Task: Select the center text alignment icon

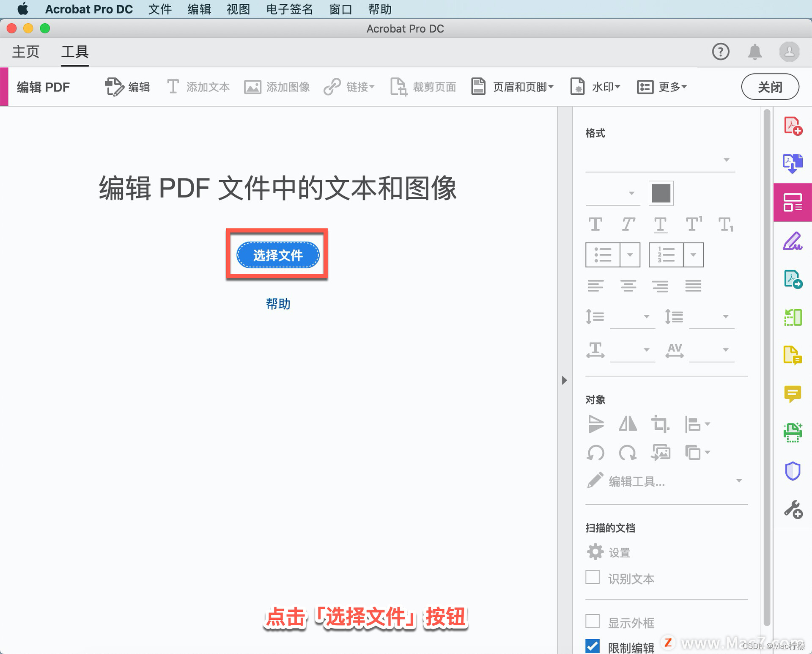Action: (628, 286)
